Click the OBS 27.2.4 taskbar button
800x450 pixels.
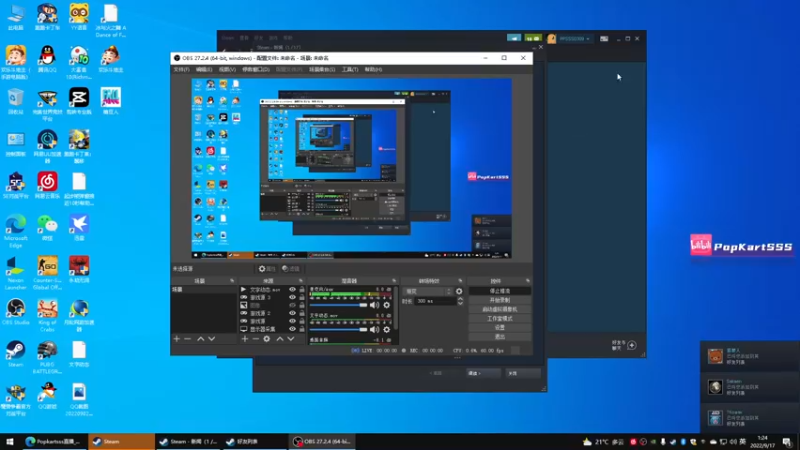[322, 442]
